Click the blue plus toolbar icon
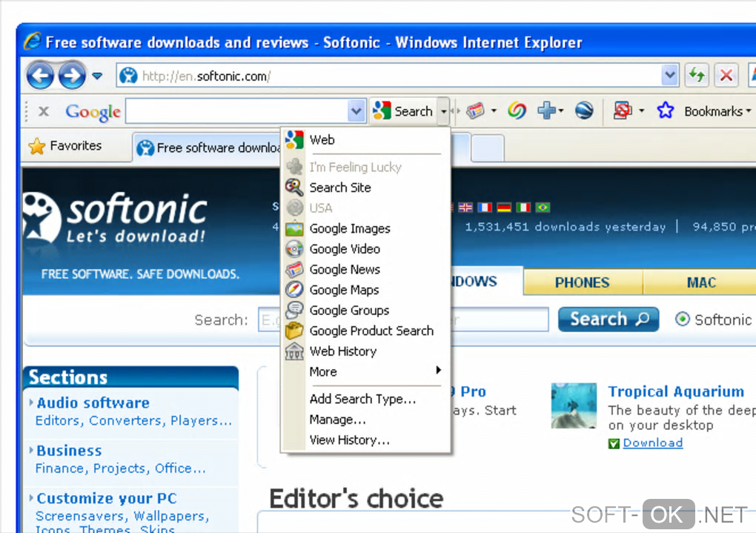This screenshot has height=533, width=756. [x=547, y=111]
